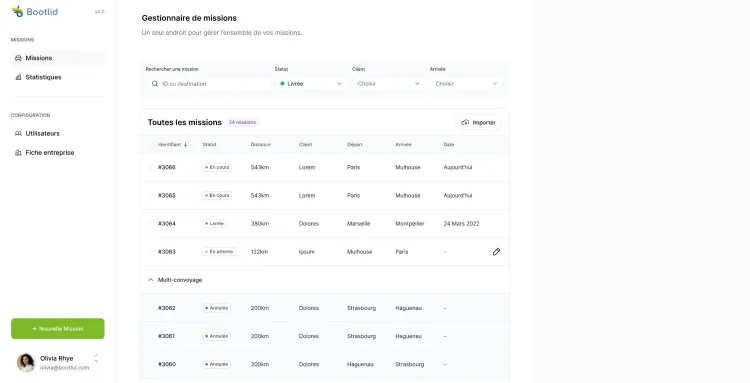Focus the ID ou destination search field

[x=209, y=84]
